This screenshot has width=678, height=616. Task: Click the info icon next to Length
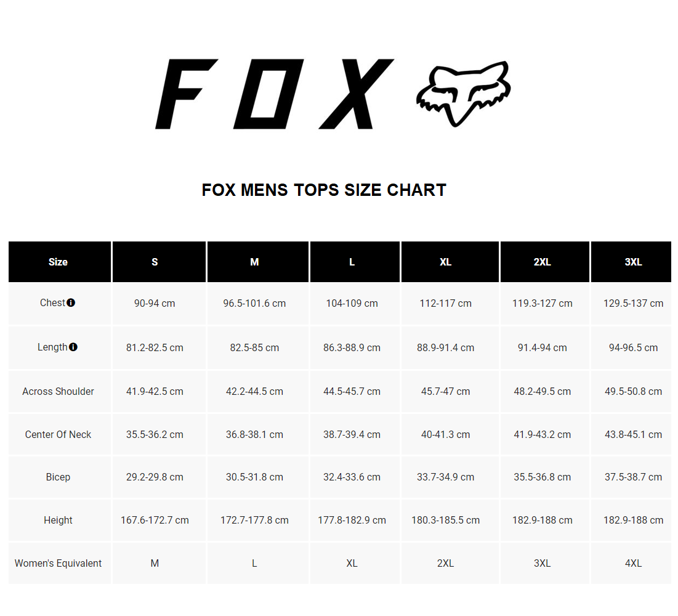pyautogui.click(x=73, y=347)
